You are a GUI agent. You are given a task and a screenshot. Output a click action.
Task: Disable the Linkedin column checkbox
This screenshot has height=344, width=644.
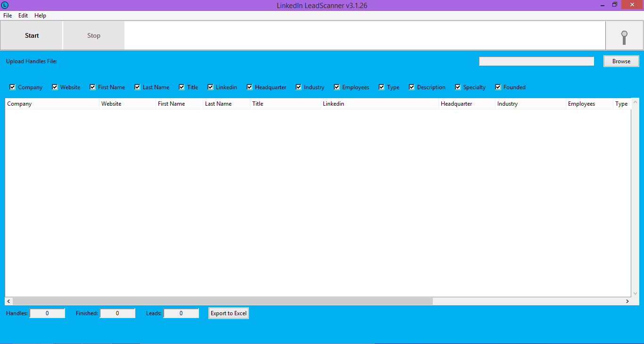[210, 87]
